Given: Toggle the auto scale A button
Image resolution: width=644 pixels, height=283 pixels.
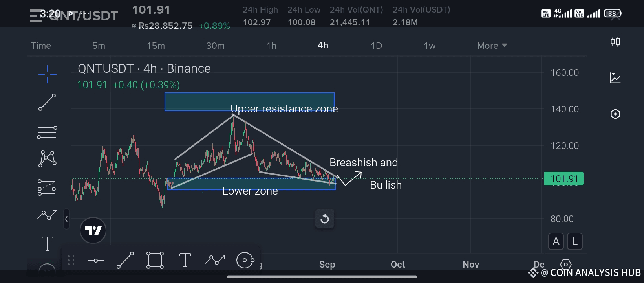Looking at the screenshot, I should point(556,241).
